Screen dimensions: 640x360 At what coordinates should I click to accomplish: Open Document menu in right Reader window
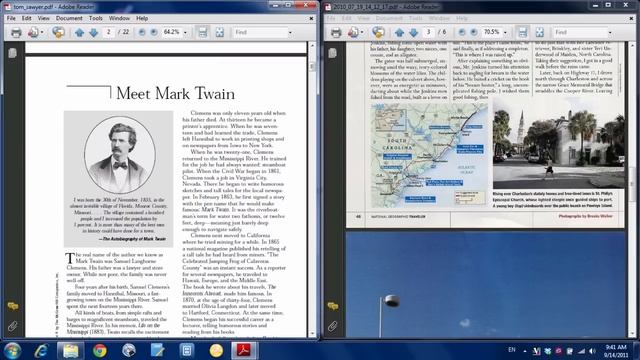click(389, 18)
